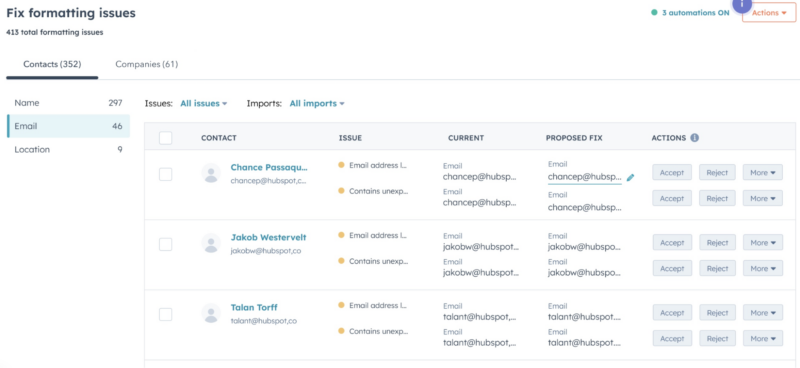Click Jakob Westervelt's avatar icon

211,243
